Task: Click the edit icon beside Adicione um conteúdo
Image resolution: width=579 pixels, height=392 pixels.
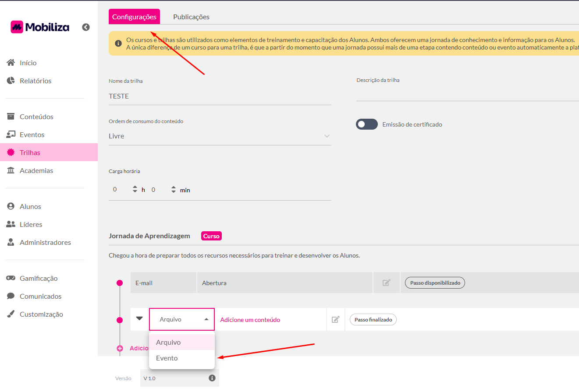Action: pos(335,320)
